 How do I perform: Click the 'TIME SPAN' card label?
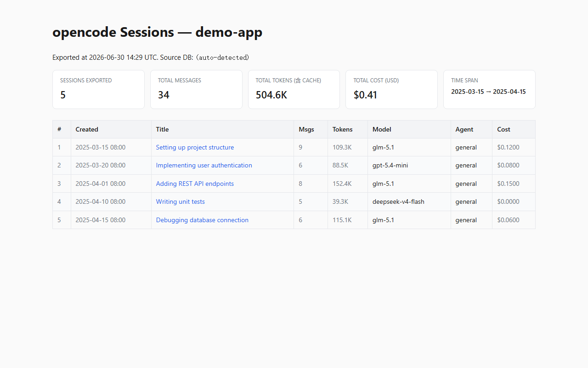(x=464, y=80)
